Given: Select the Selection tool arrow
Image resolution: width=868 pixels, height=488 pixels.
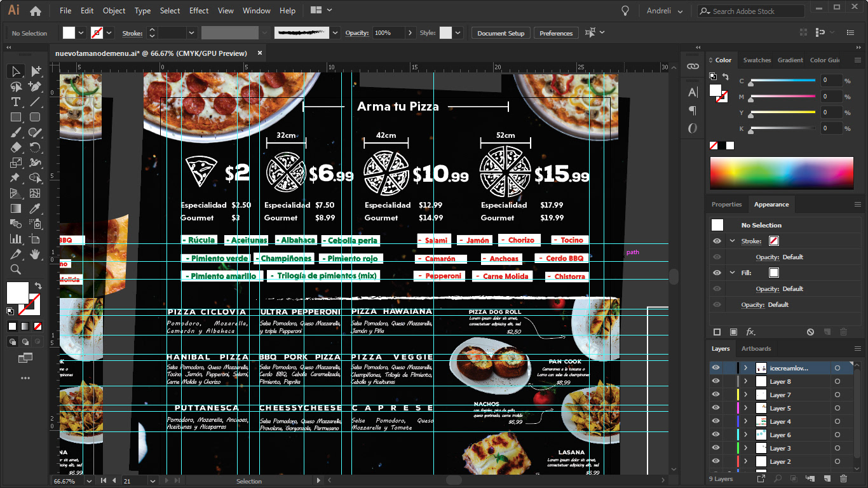Looking at the screenshot, I should [16, 71].
